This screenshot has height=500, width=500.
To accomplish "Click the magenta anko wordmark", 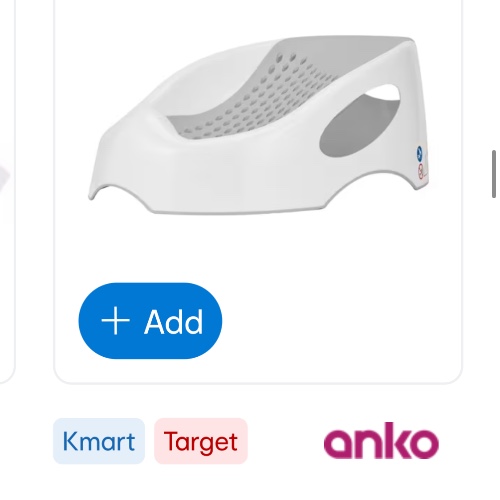I will (x=381, y=440).
